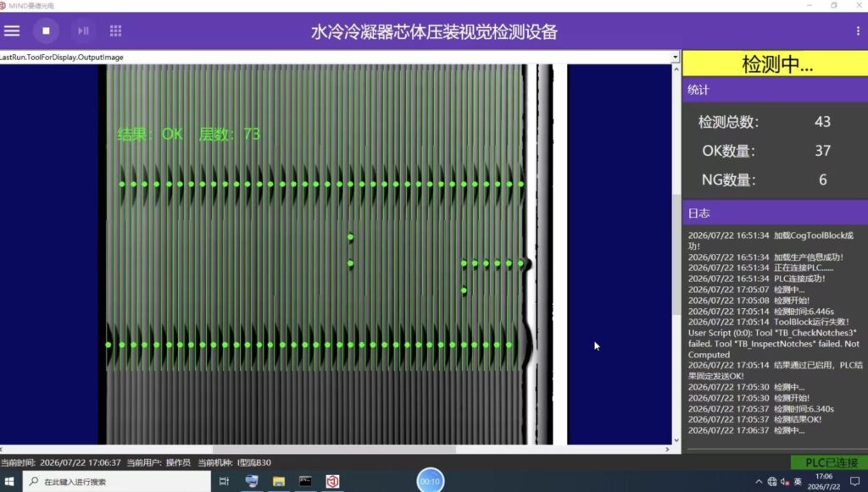Click the log entry 加载CogToolBlock成功!
The width and height of the screenshot is (868, 492).
point(771,240)
